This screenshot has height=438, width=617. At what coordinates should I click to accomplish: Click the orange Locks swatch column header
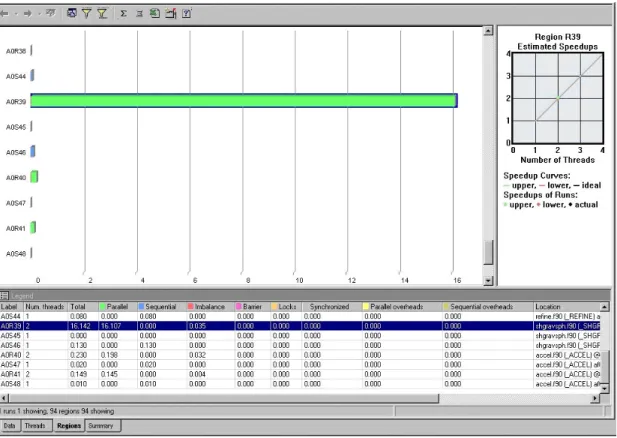click(286, 307)
